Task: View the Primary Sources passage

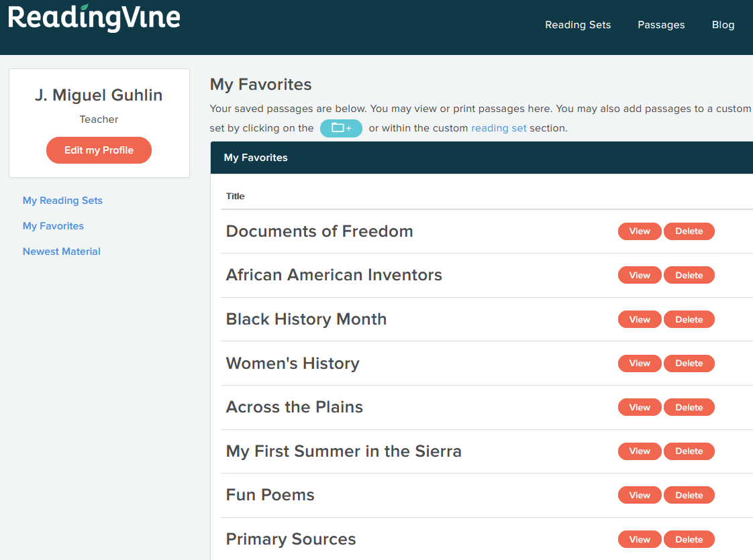Action: tap(640, 539)
